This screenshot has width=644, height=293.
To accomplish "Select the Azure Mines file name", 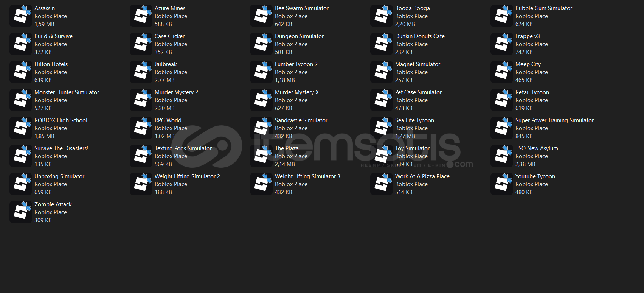I will pos(170,8).
